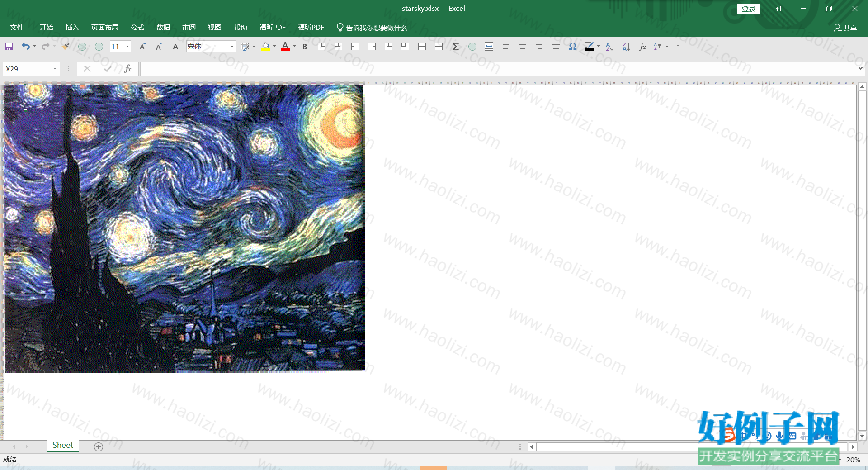The image size is (868, 470).
Task: Toggle center text alignment
Action: [523, 47]
